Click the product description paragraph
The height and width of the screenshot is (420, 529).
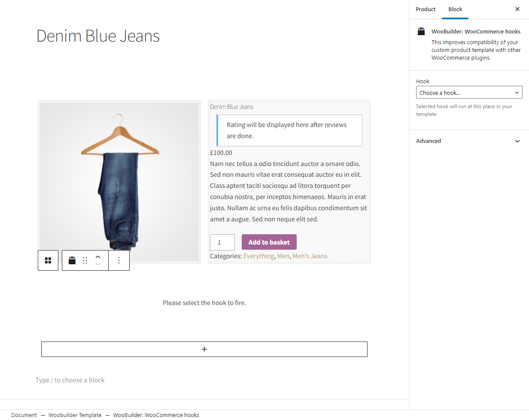click(289, 191)
